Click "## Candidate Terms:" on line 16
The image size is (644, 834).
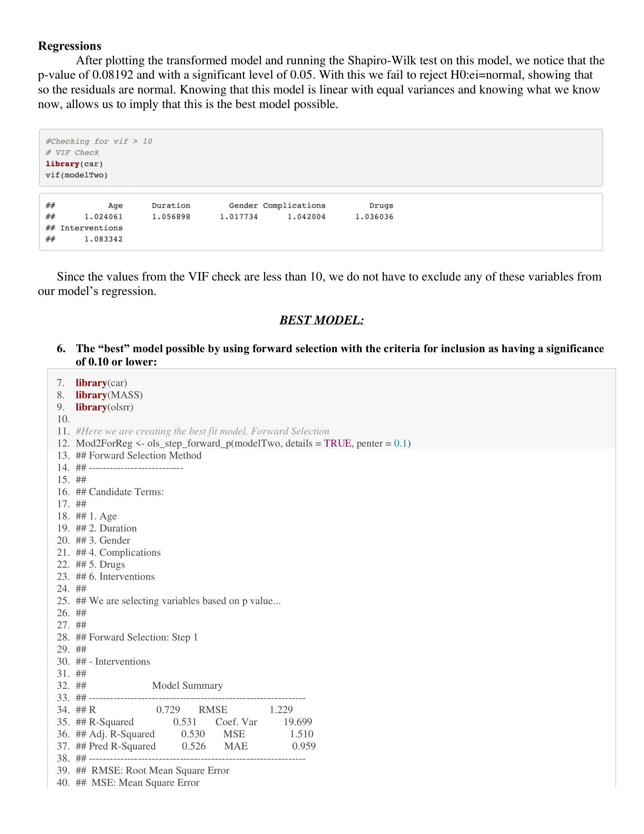point(120,492)
